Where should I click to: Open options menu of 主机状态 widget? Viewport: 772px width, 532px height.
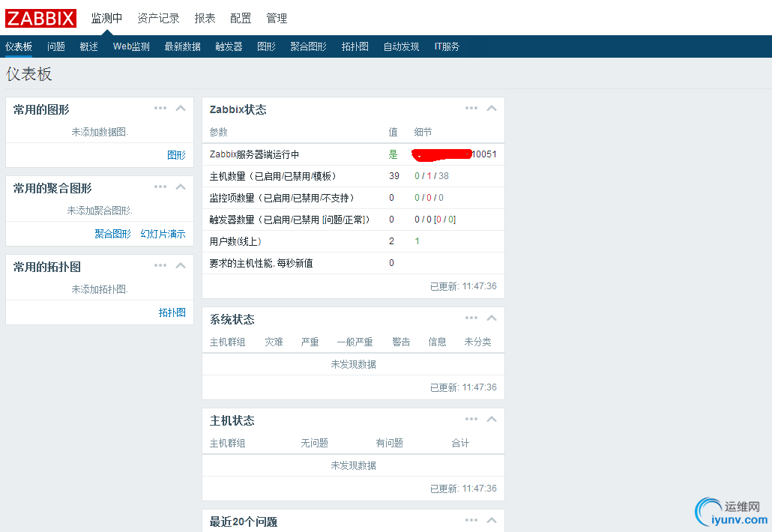pos(471,420)
